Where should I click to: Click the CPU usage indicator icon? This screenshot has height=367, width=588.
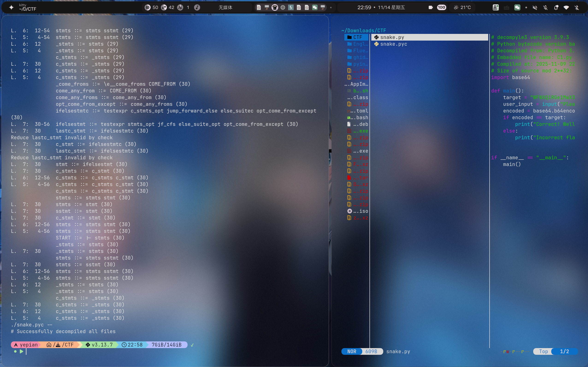(x=148, y=7)
